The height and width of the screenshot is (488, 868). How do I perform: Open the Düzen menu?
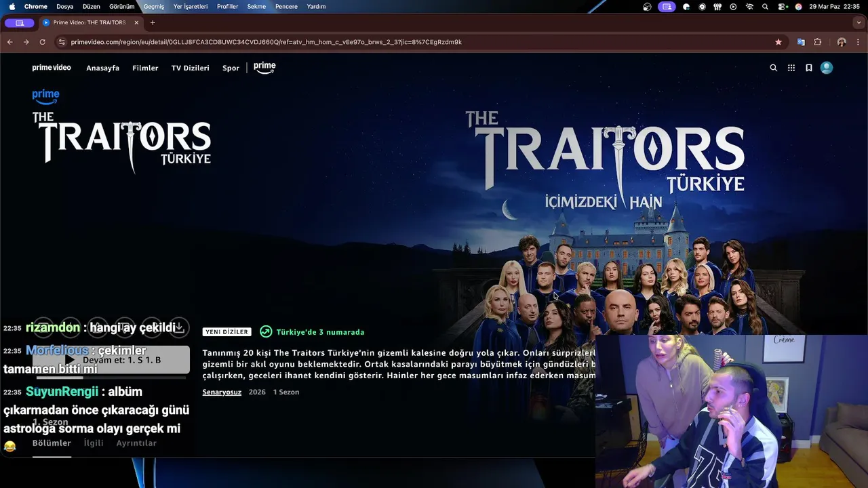pos(92,7)
